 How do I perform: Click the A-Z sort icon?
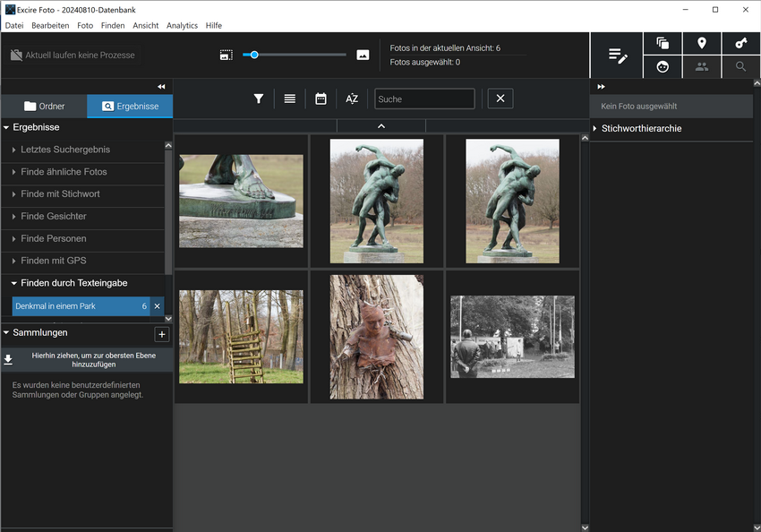352,99
